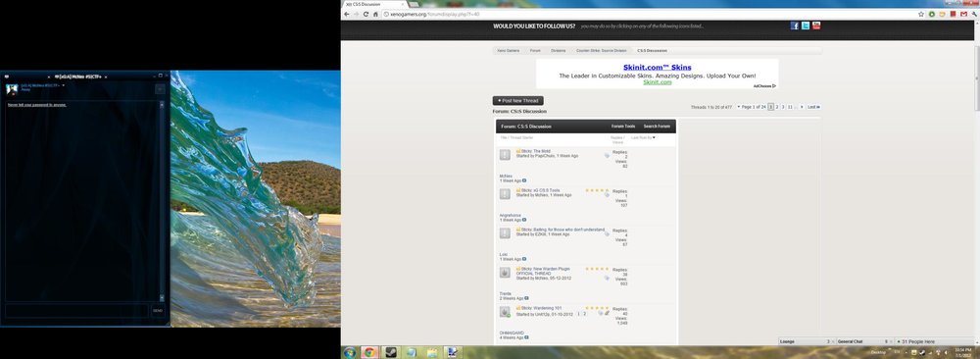
Task: Open the Forum breadcrumb link
Action: (536, 51)
